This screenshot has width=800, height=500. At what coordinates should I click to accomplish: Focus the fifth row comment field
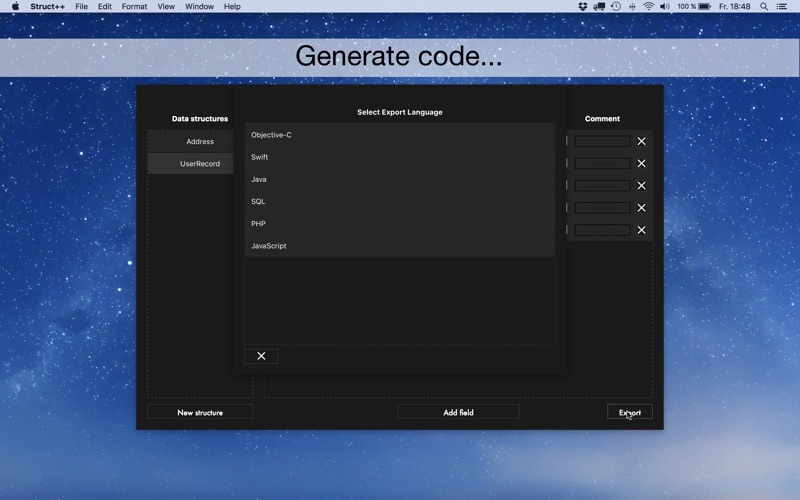click(x=603, y=230)
